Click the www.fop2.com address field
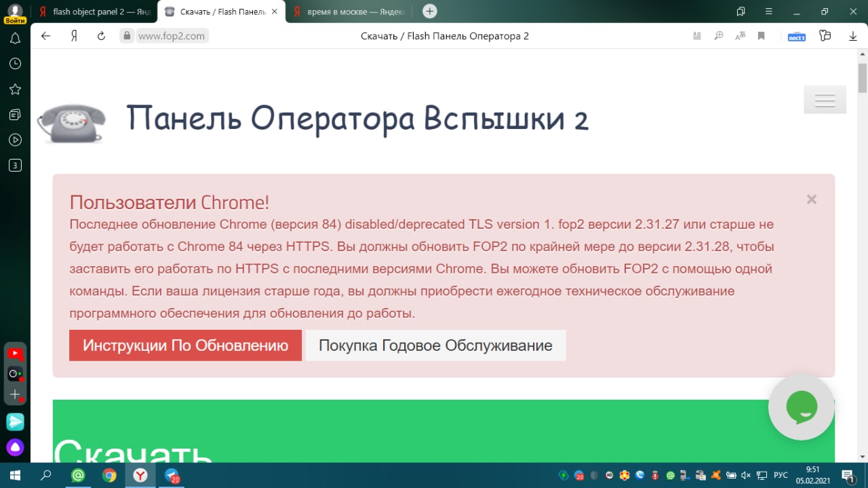 pos(172,36)
